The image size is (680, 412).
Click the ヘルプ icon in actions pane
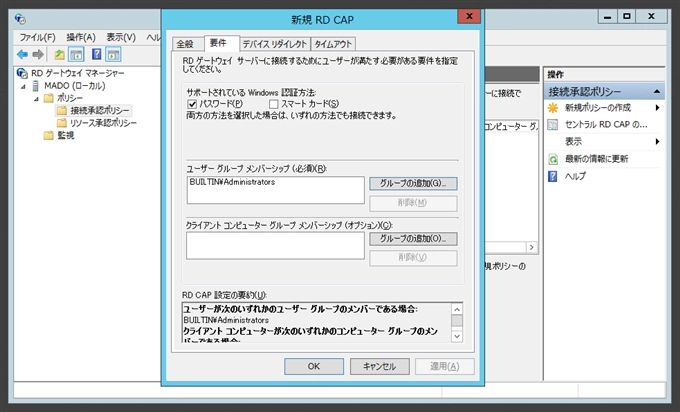click(x=553, y=176)
